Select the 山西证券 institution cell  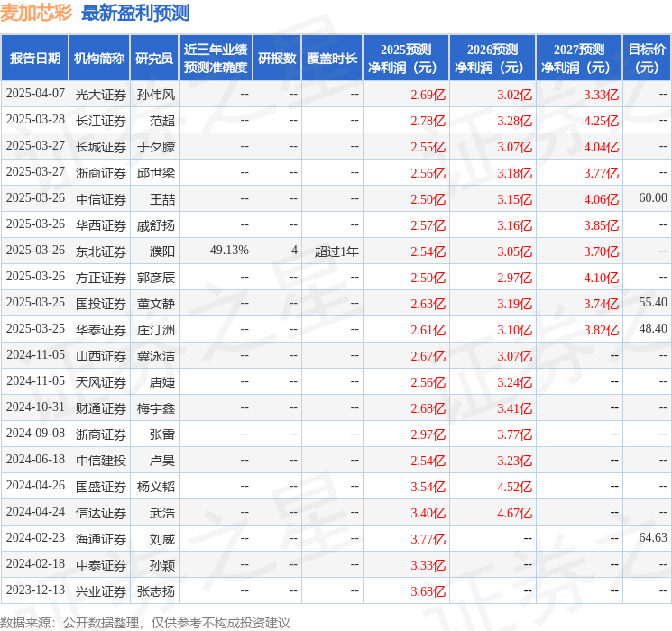coord(101,356)
